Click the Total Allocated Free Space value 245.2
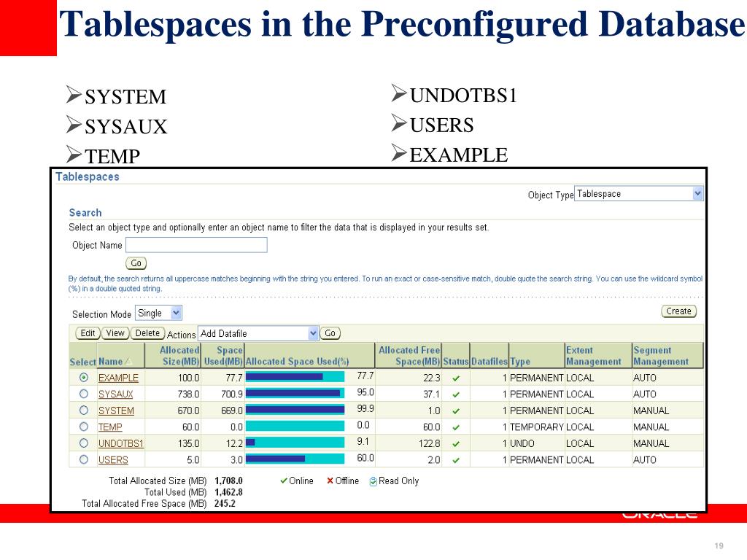Image resolution: width=747 pixels, height=560 pixels. [225, 503]
